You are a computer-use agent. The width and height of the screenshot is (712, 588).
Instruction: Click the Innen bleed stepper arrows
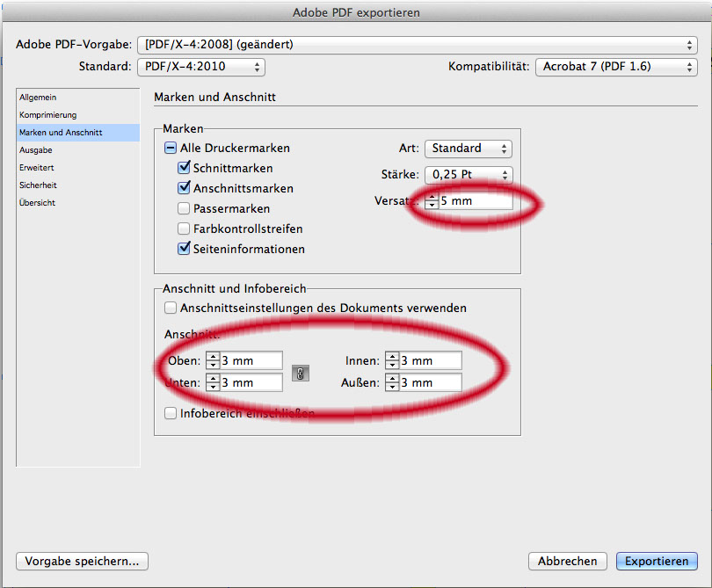point(392,360)
